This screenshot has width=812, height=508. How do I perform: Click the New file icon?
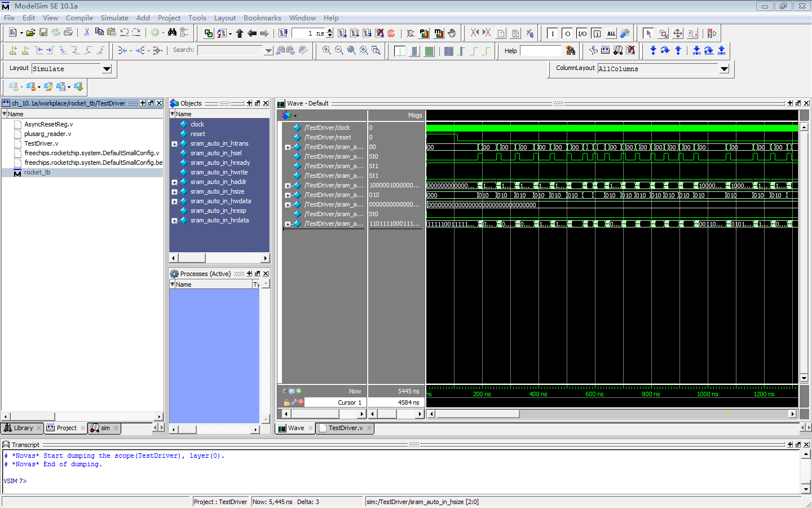point(12,33)
